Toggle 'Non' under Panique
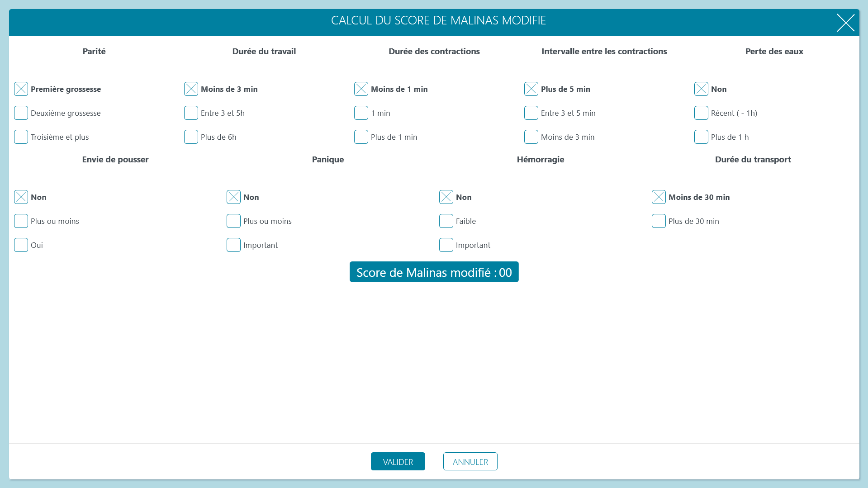The width and height of the screenshot is (868, 488). (233, 197)
